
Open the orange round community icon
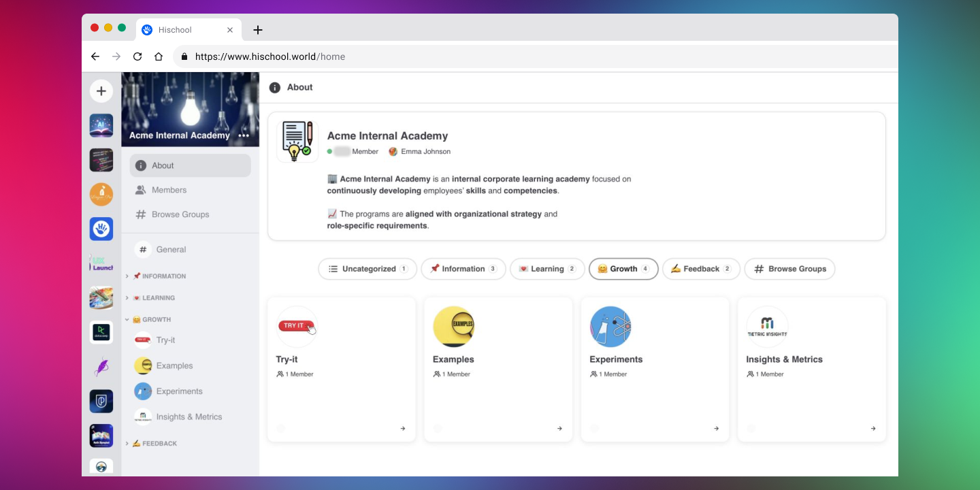[x=101, y=195]
